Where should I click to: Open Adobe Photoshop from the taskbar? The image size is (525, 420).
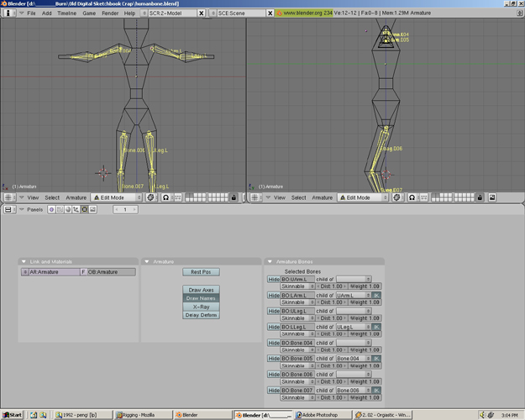[323, 415]
